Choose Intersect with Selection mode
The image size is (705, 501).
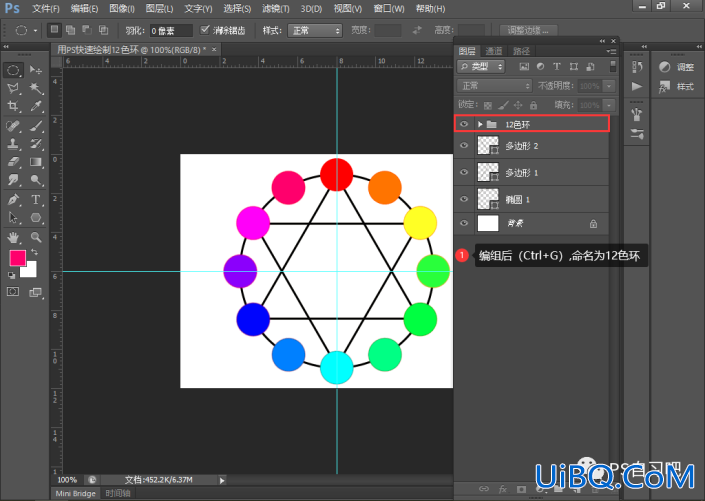click(103, 30)
